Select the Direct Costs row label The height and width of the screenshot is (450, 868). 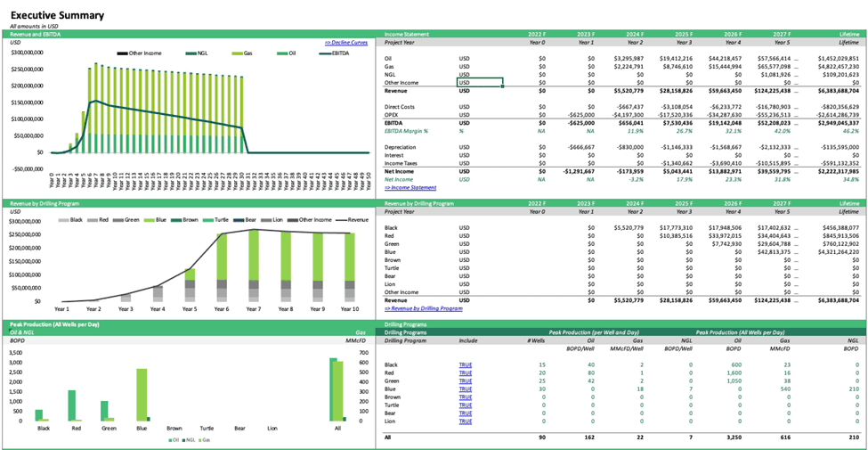(399, 107)
